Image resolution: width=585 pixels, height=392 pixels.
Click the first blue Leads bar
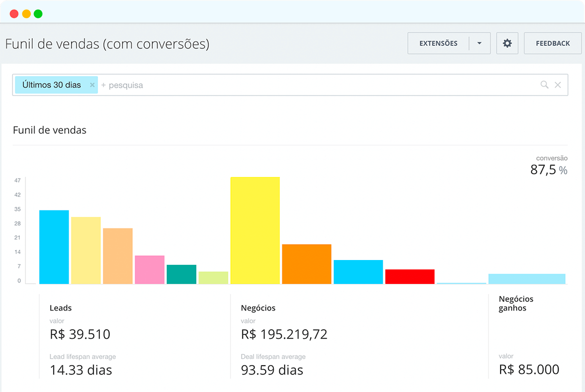(54, 247)
